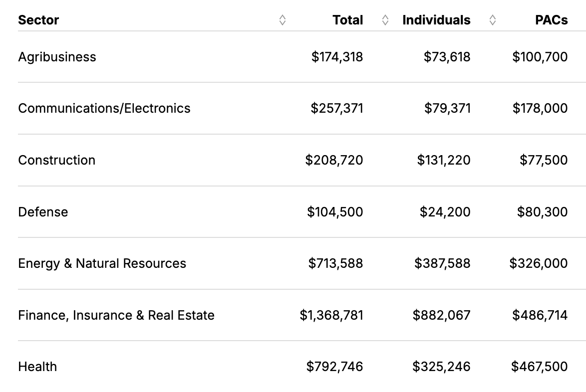Click the $174,318 Agribusiness total value

coord(337,57)
